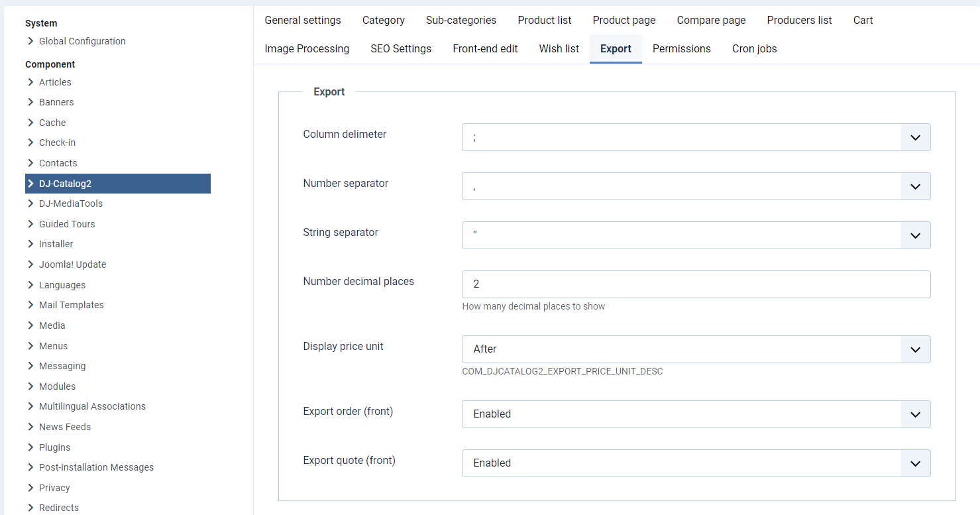Select the Front-end edit tab
The image size is (980, 515).
tap(486, 48)
